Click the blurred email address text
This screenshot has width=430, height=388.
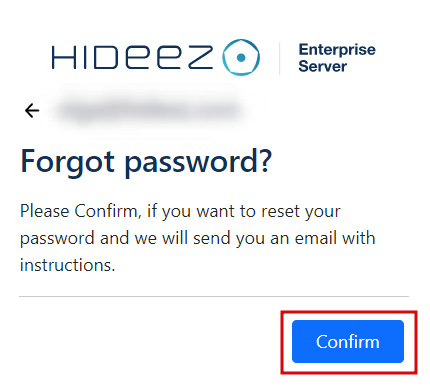coord(148,110)
